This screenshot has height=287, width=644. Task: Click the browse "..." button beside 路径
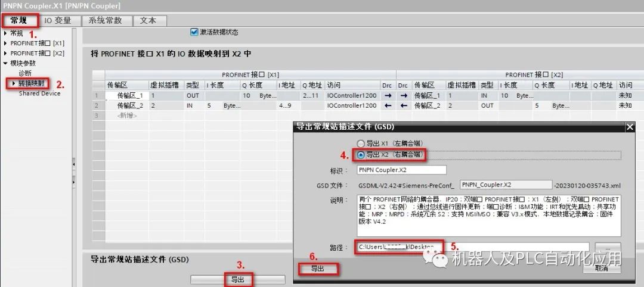[x=608, y=248]
